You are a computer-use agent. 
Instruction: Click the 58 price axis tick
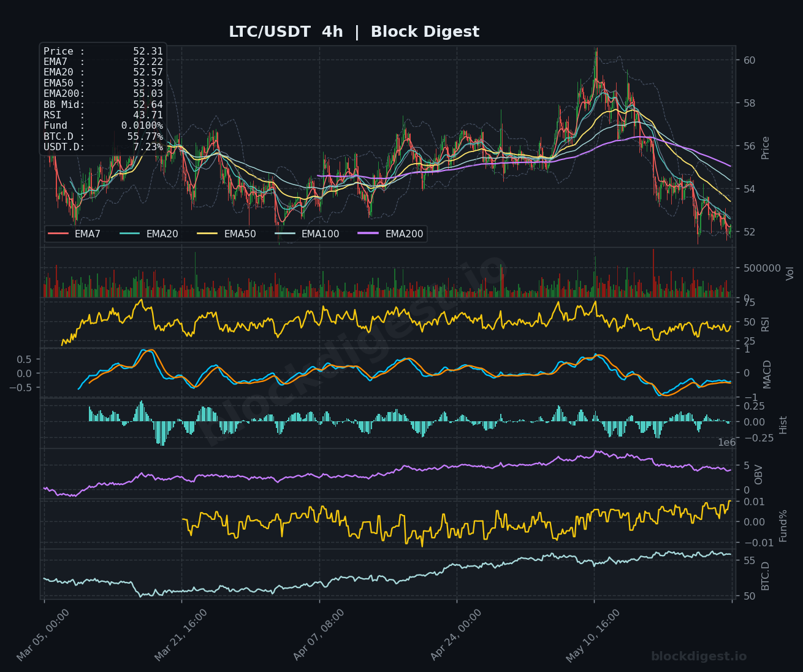[x=749, y=103]
